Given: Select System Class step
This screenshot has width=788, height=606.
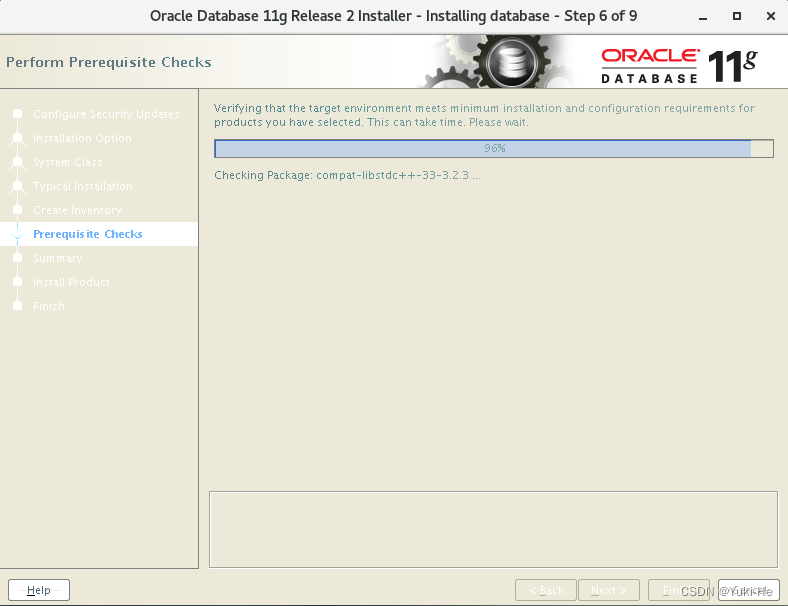Looking at the screenshot, I should click(x=68, y=162).
